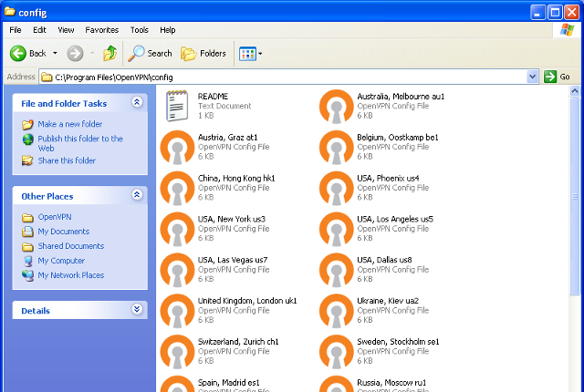Select the USA, New York us3 config icon

pyautogui.click(x=177, y=229)
